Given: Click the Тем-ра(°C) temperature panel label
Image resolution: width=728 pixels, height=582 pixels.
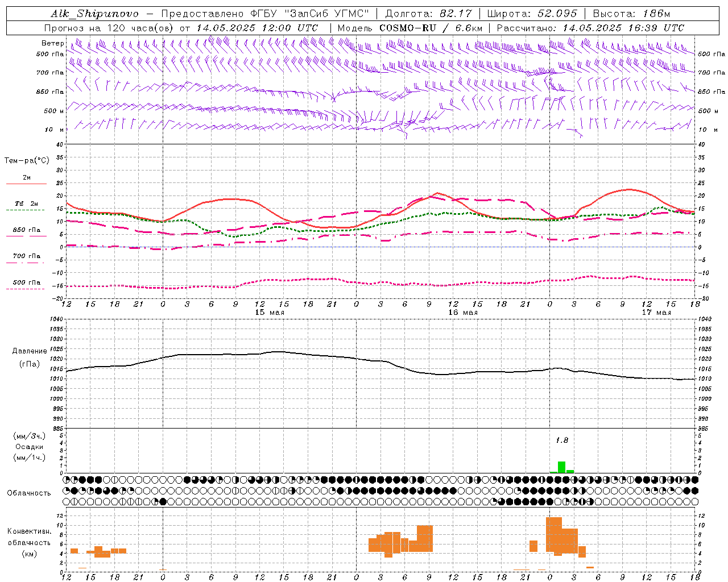Looking at the screenshot, I should coord(27,161).
